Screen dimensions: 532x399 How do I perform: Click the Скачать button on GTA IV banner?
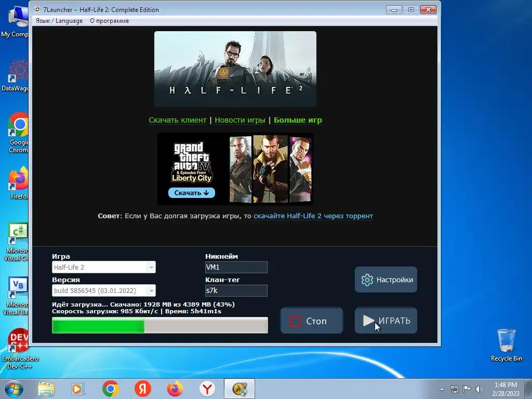tap(191, 193)
